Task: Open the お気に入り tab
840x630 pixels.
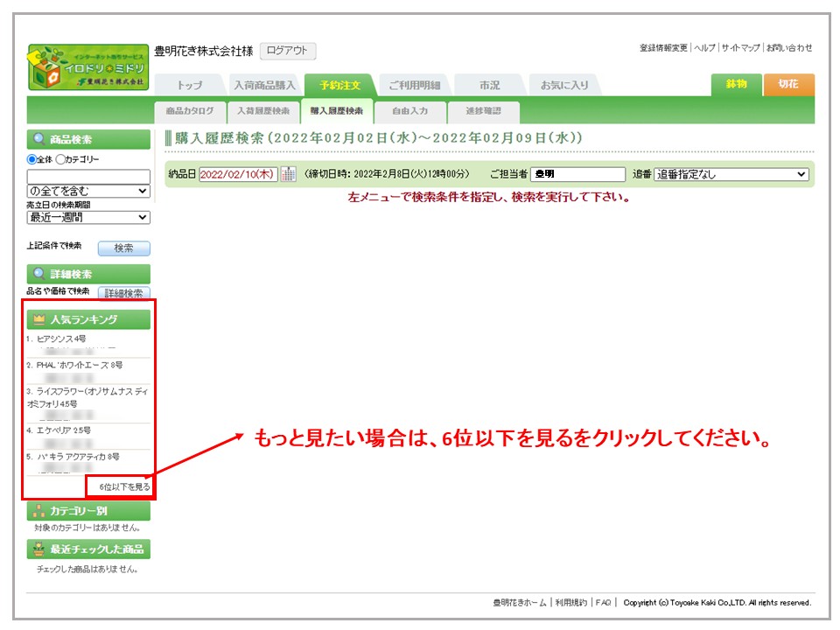Action: (x=563, y=86)
